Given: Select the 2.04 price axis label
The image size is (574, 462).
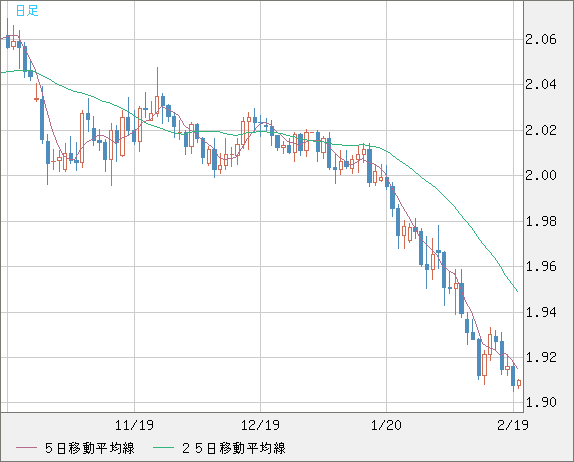Looking at the screenshot, I should coord(541,85).
